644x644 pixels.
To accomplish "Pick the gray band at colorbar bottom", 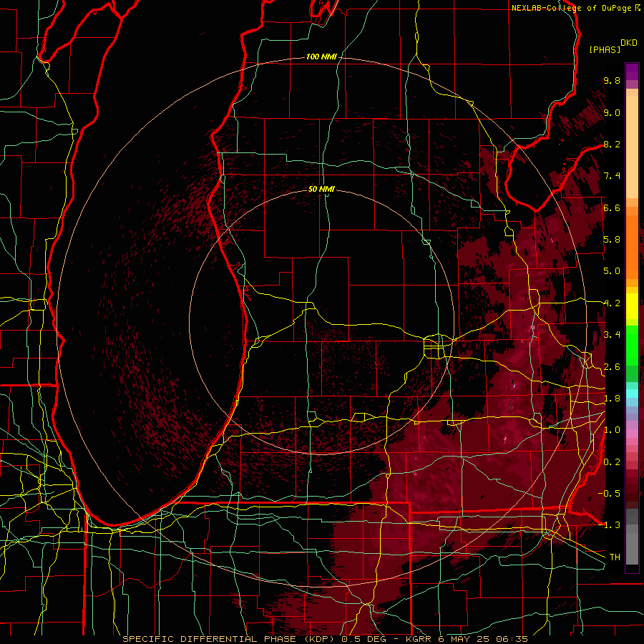I will click(632, 548).
